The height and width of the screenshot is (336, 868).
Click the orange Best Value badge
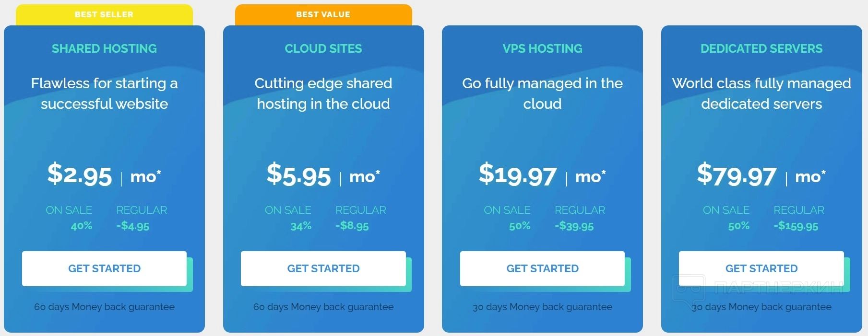pyautogui.click(x=323, y=15)
